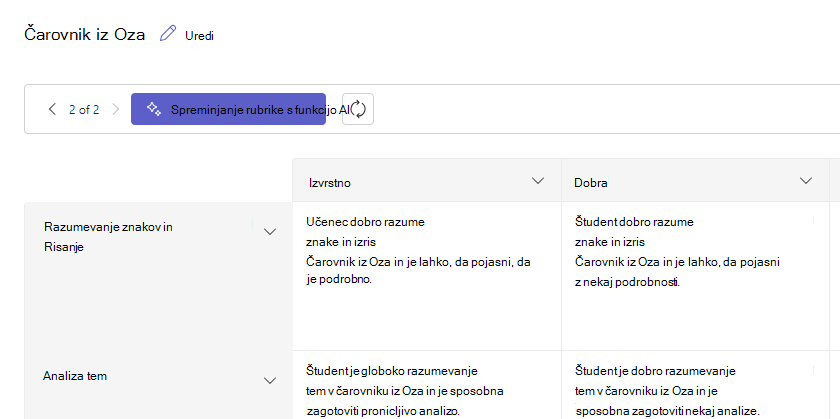Screen dimensions: 840x419
Task: Edit cell ending 'z nekaj podrobnosti'
Action: (695, 276)
